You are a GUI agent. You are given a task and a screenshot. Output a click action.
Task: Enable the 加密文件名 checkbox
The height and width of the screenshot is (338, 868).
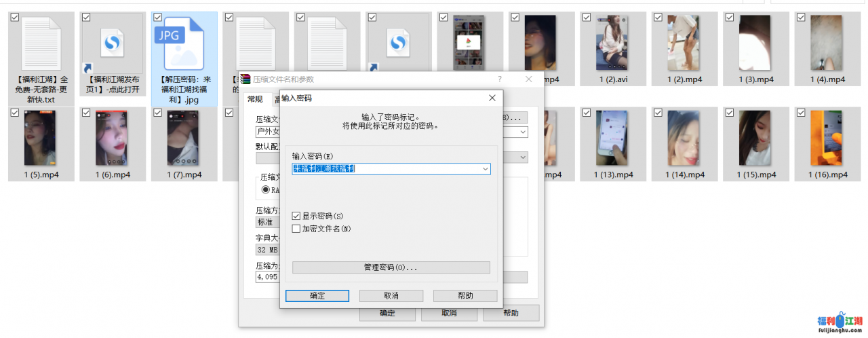(x=296, y=229)
